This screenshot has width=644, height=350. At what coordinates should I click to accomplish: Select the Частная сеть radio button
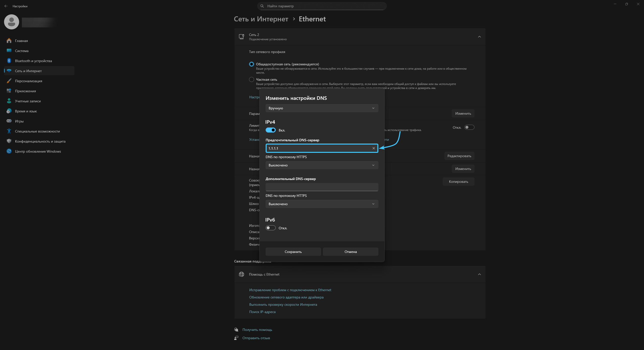(x=251, y=79)
